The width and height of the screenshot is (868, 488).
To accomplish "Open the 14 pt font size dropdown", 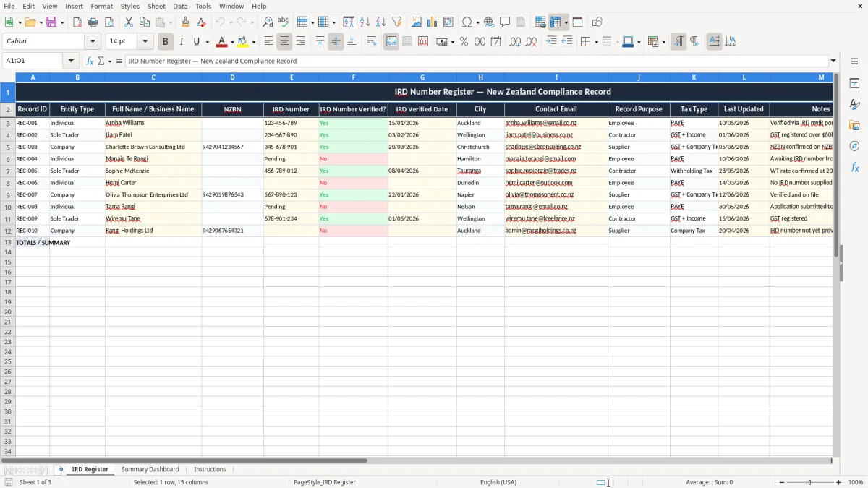I will [x=145, y=42].
